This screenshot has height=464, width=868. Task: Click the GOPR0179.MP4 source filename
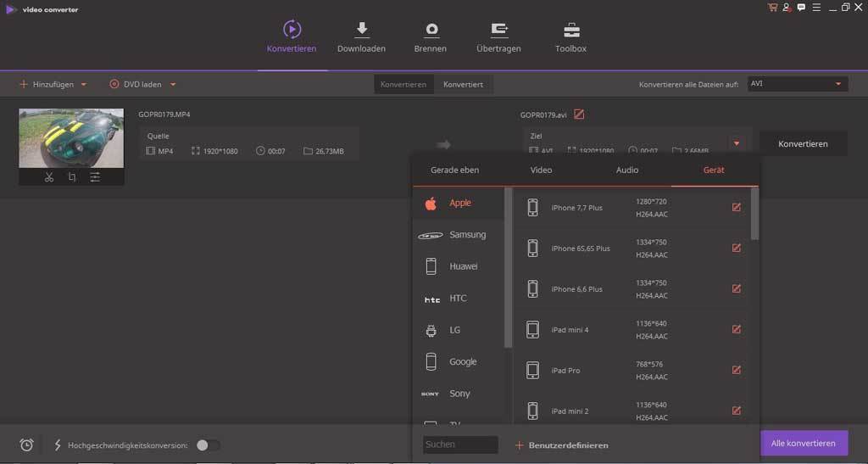164,115
